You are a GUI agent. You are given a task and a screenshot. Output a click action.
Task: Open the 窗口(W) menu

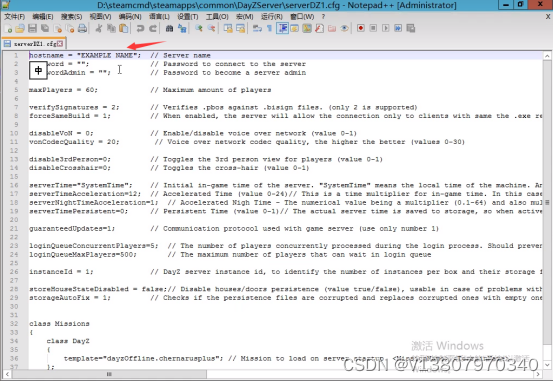pos(302,17)
